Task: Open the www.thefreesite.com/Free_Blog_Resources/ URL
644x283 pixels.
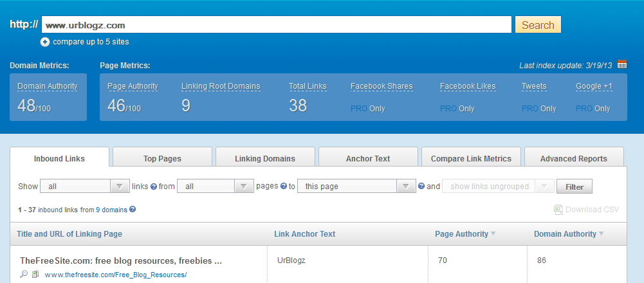Action: pos(116,275)
